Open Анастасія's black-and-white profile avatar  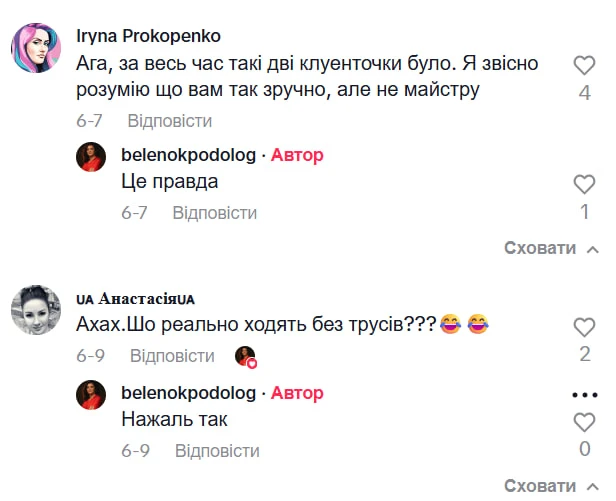click(x=39, y=310)
